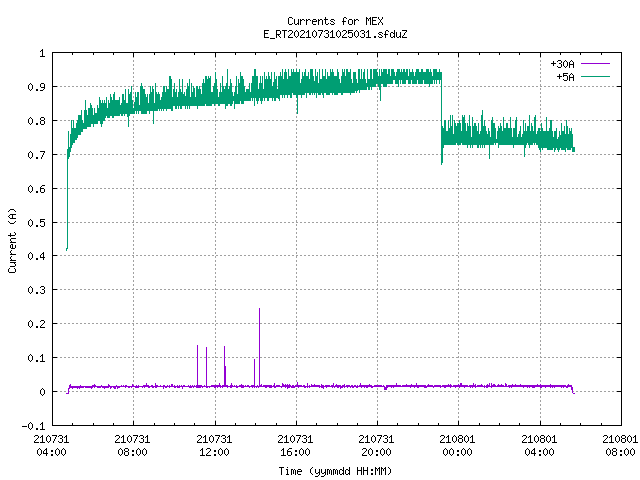
Task: Click the y-axis tick label 0.1
Action: (x=36, y=358)
